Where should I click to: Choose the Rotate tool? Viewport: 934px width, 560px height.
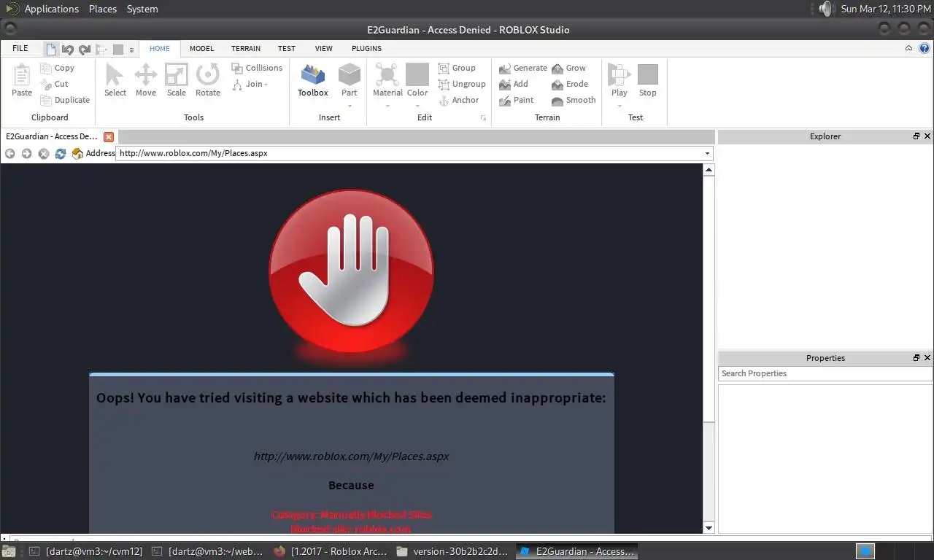click(x=208, y=79)
